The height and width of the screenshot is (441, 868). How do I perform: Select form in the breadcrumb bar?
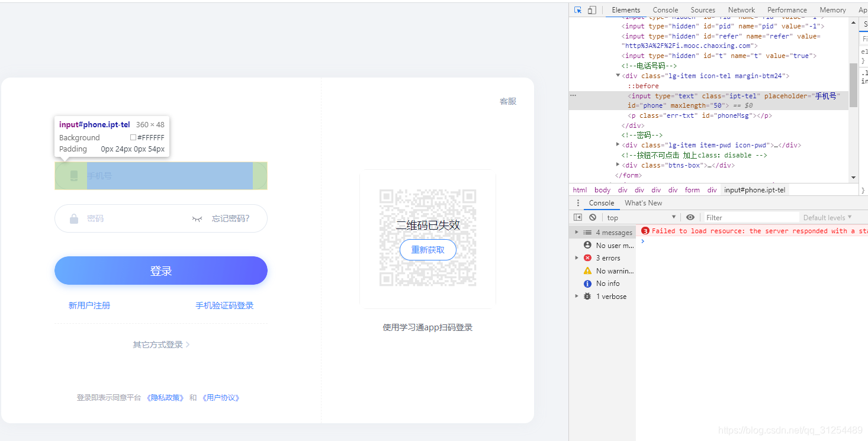[692, 190]
